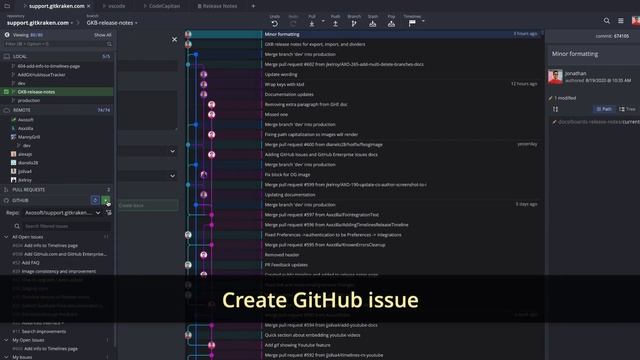Click the icon right of the Repo dropdown

point(109,213)
